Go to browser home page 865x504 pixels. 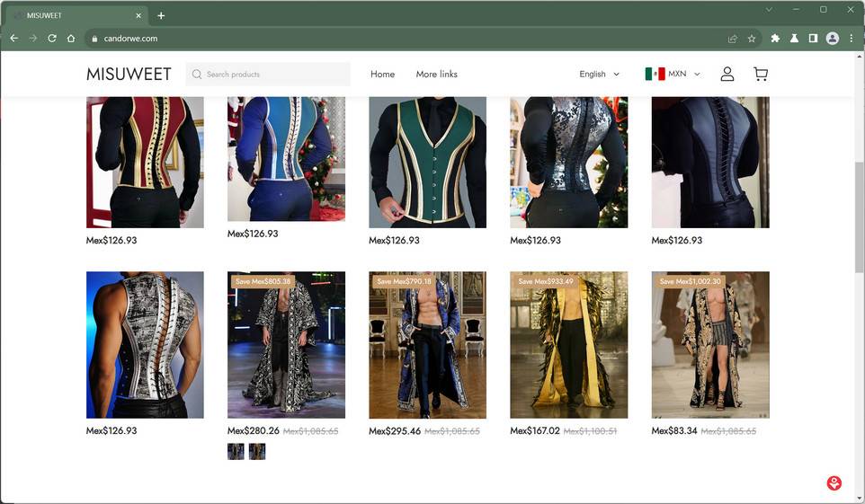(71, 38)
